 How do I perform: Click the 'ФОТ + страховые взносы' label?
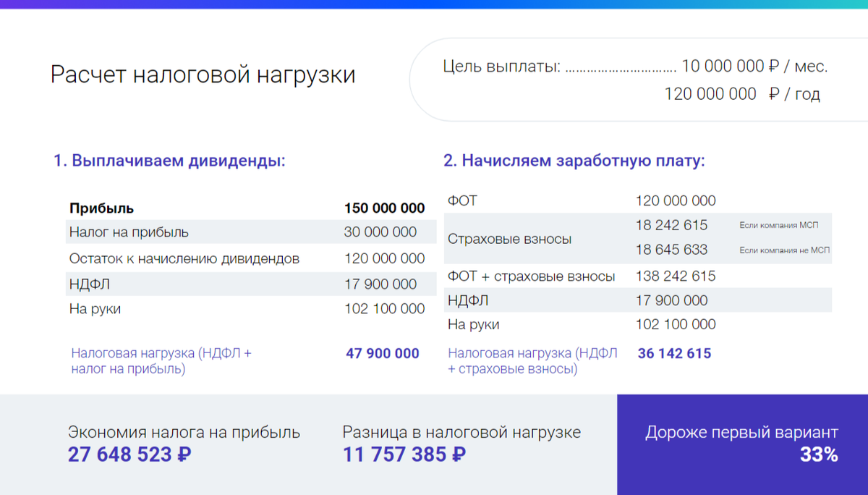click(x=532, y=276)
